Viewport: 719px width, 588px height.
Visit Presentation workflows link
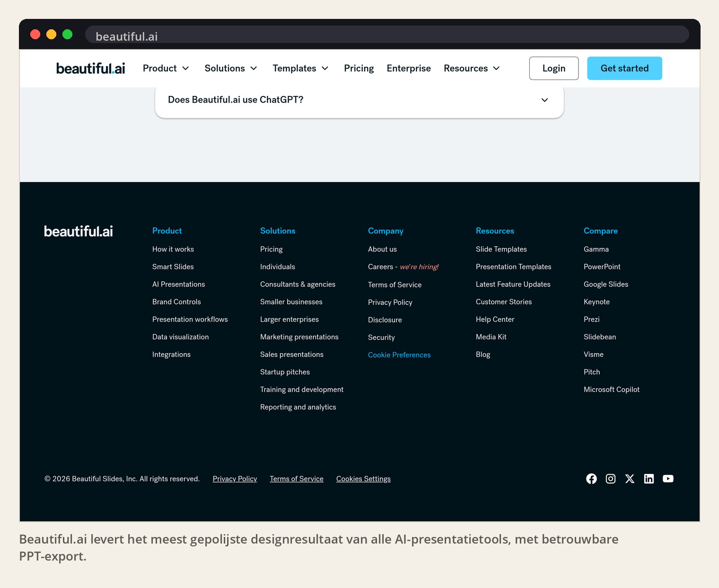tap(190, 319)
